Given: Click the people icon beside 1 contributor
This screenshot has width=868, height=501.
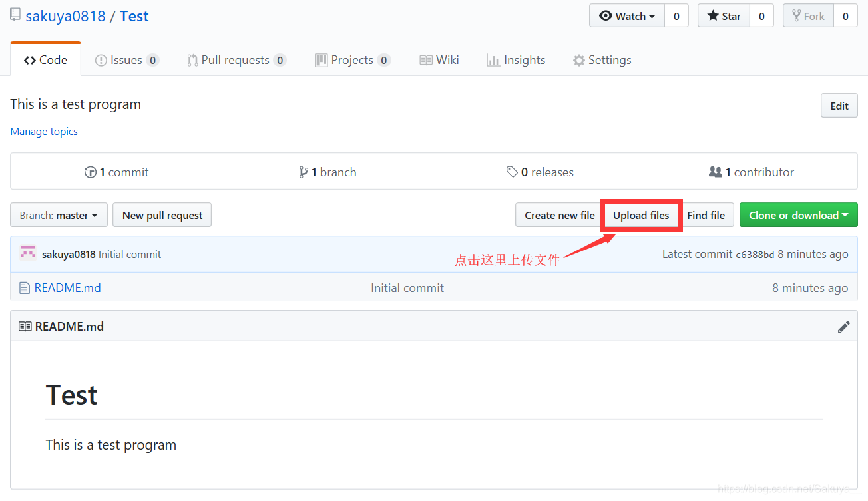Looking at the screenshot, I should tap(716, 172).
